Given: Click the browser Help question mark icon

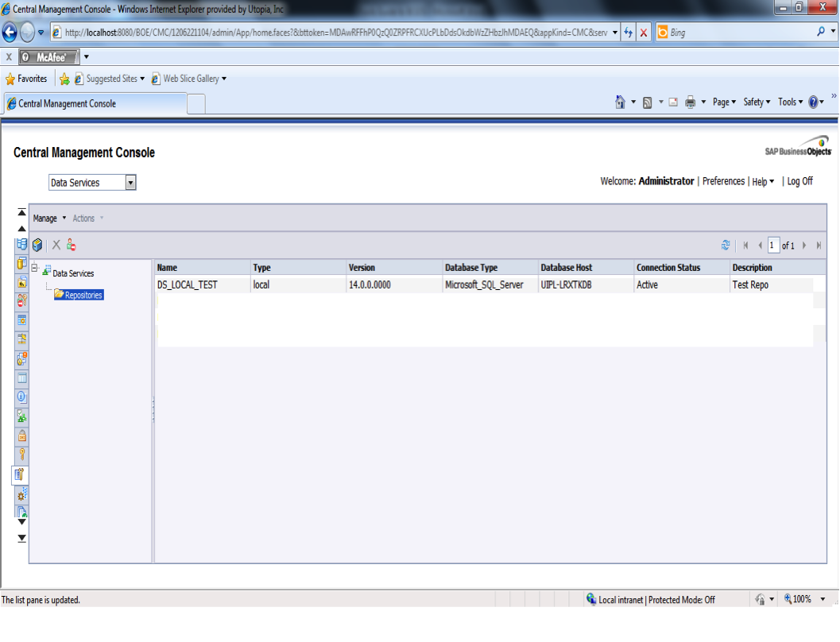Looking at the screenshot, I should (x=813, y=102).
